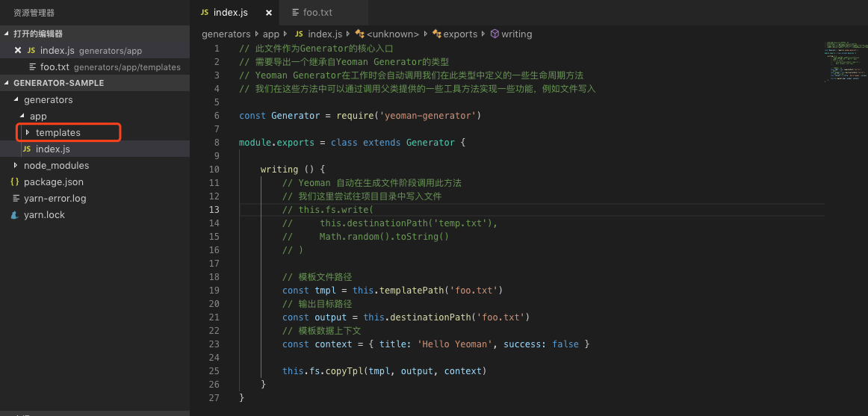Image resolution: width=868 pixels, height=416 pixels.
Task: Click the <unknown> class icon in breadcrumbs
Action: (359, 34)
